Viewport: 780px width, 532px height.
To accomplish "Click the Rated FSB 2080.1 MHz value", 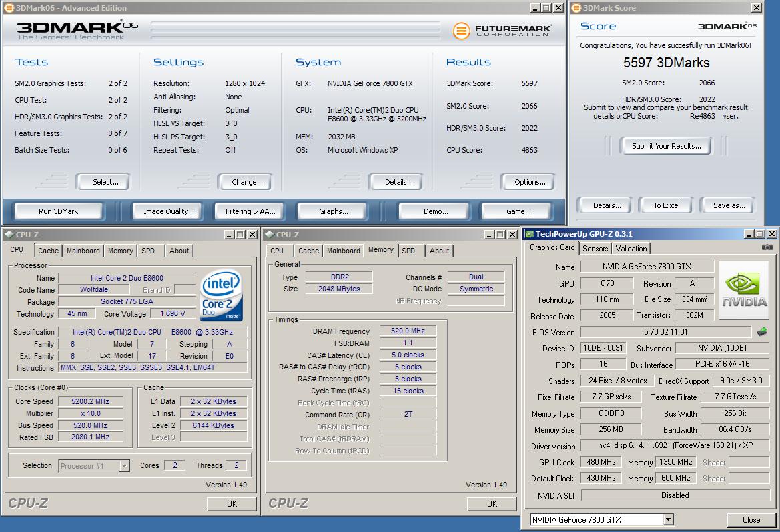I will (x=90, y=437).
